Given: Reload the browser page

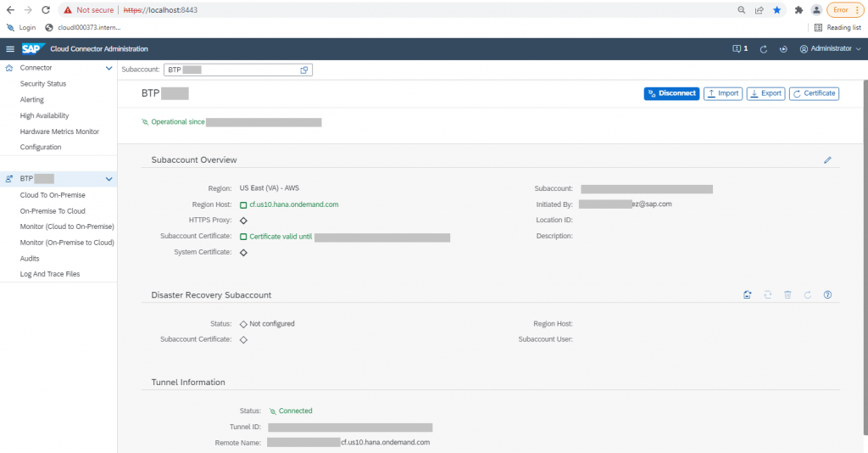Looking at the screenshot, I should [46, 10].
